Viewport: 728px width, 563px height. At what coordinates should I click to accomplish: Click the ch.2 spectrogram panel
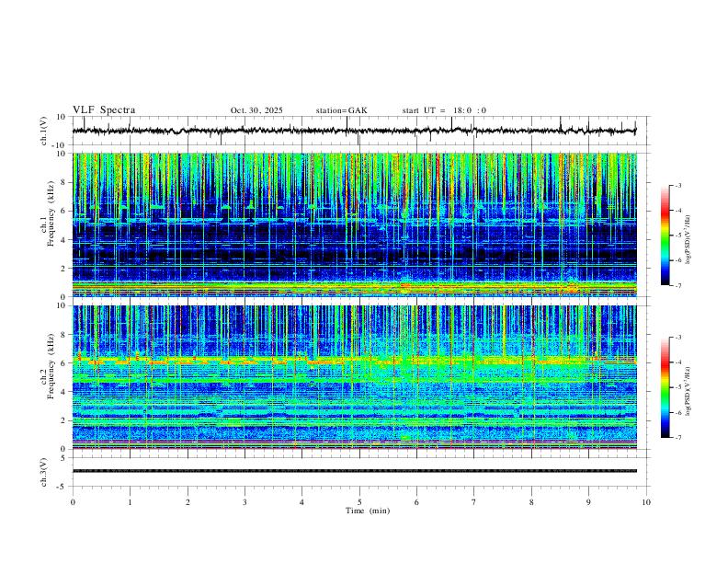click(354, 377)
